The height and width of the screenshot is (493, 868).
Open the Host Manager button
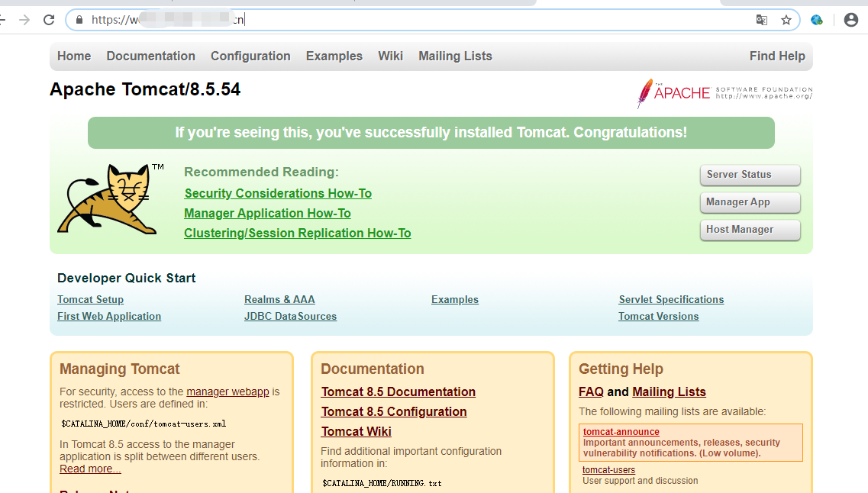(x=750, y=230)
